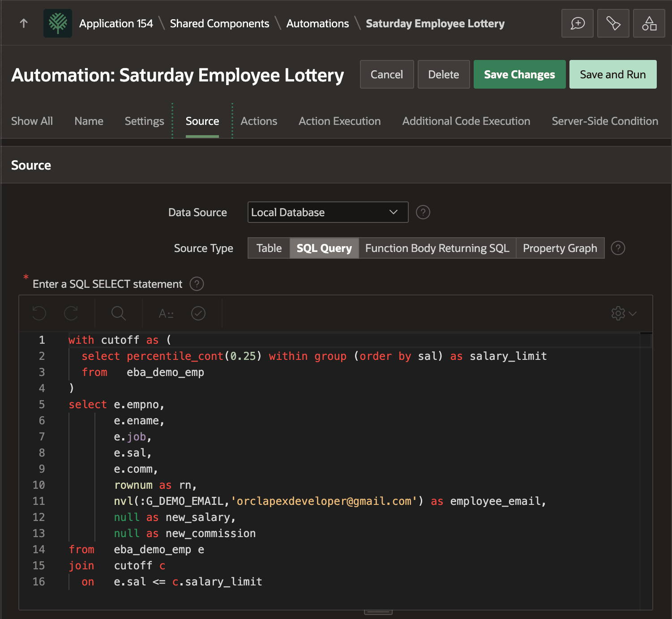Viewport: 672px width, 619px height.
Task: Delete the automation
Action: point(444,74)
